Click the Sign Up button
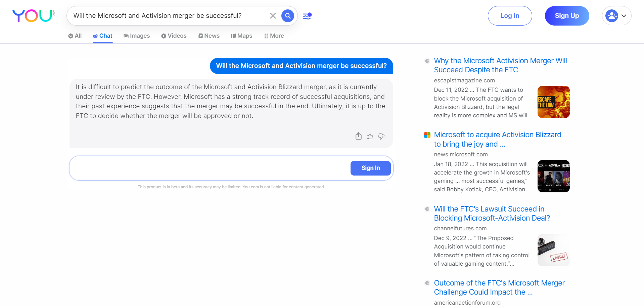The height and width of the screenshot is (306, 644). pyautogui.click(x=567, y=16)
